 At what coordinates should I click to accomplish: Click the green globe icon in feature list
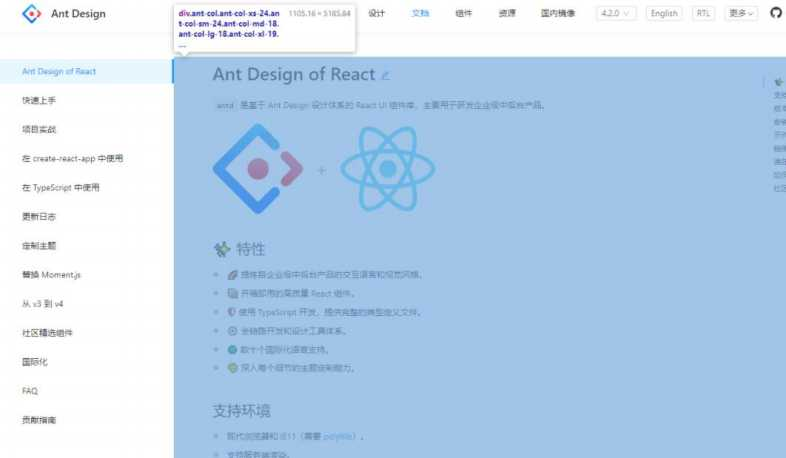232,349
